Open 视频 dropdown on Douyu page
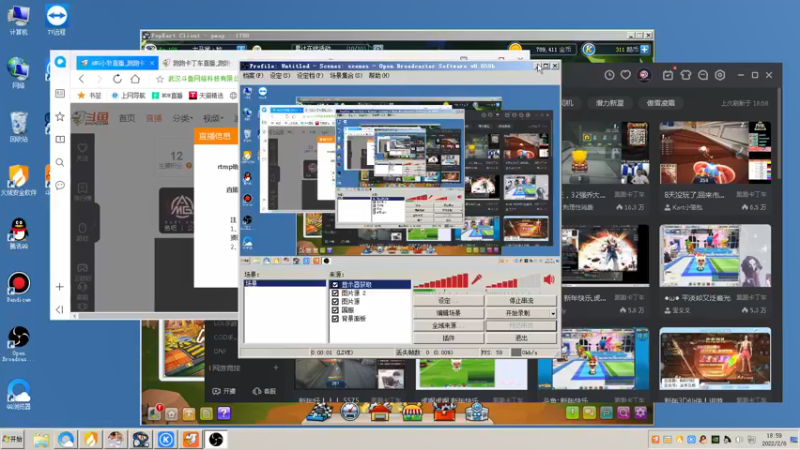 213,118
